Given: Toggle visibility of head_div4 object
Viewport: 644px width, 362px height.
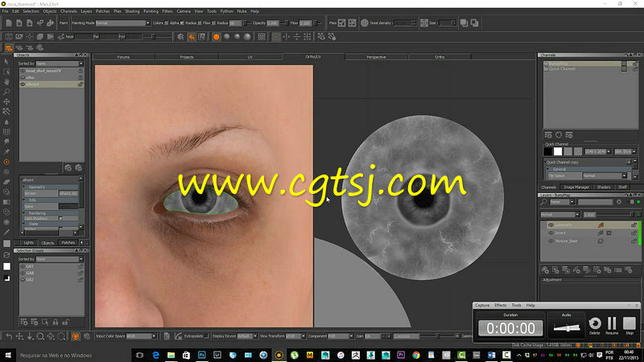Looking at the screenshot, I should click(23, 71).
